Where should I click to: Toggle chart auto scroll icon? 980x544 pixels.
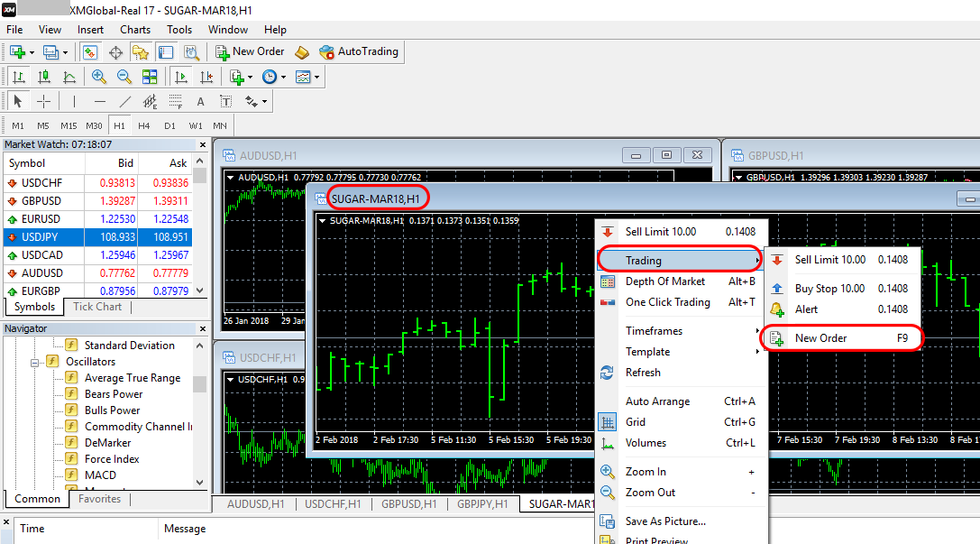[180, 77]
